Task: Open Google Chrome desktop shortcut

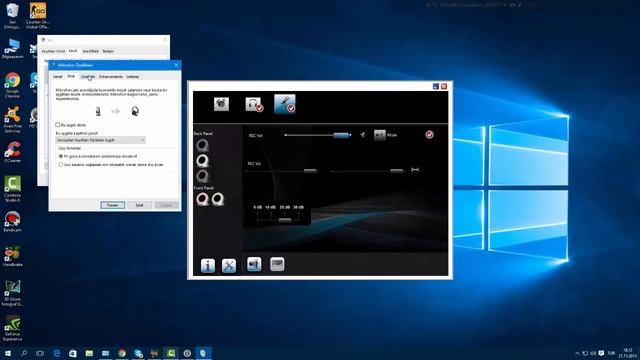Action: tap(12, 85)
